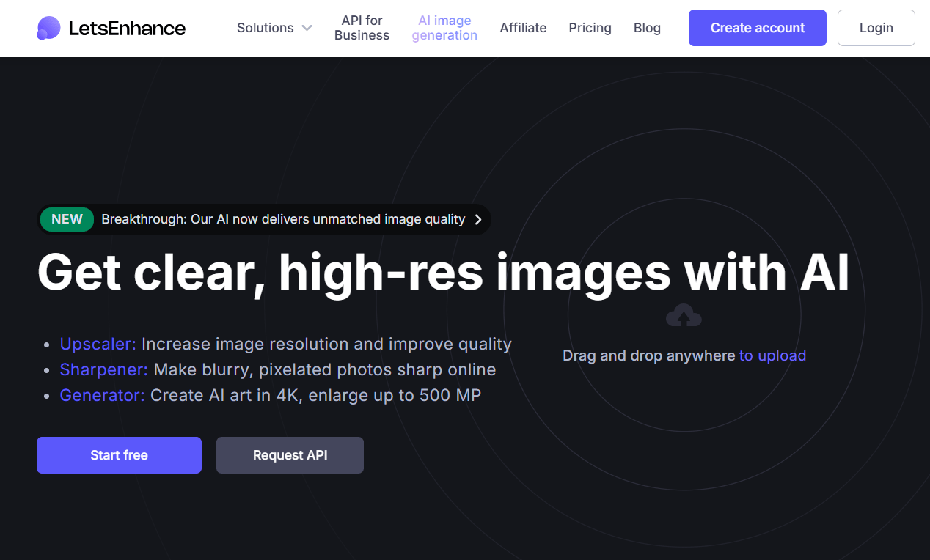930x560 pixels.
Task: Click the green NEW badge
Action: [x=67, y=219]
